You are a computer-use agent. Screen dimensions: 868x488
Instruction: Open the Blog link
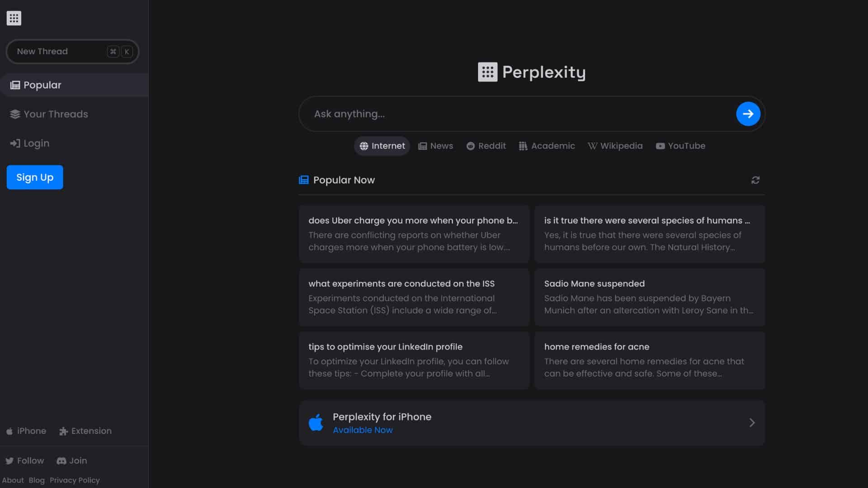point(37,480)
